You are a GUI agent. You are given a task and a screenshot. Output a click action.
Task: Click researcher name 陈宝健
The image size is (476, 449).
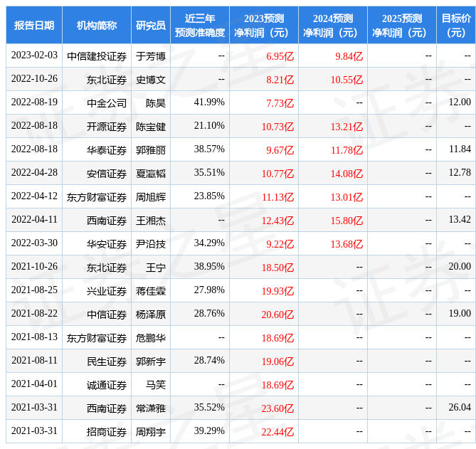pyautogui.click(x=151, y=127)
